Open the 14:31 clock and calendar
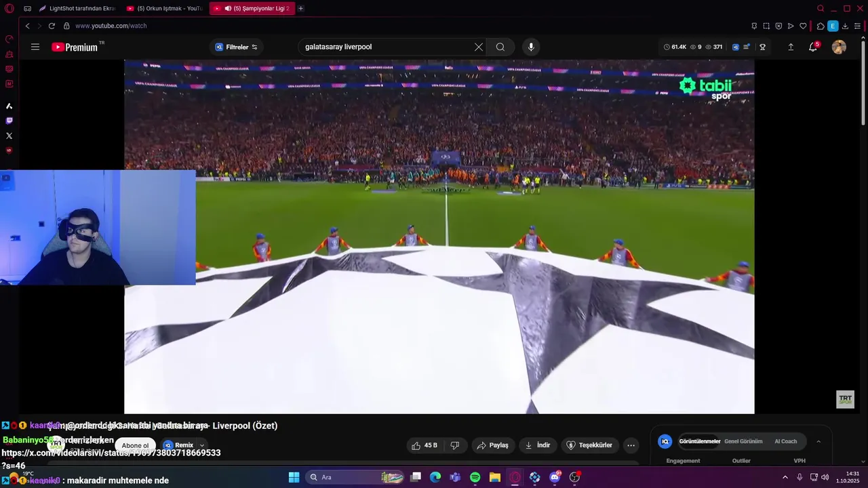The height and width of the screenshot is (488, 868). pos(848,477)
